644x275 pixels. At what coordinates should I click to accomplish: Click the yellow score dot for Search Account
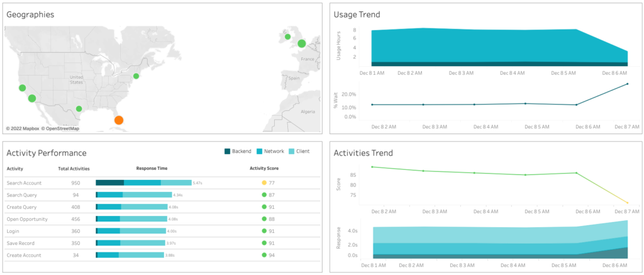[265, 182]
